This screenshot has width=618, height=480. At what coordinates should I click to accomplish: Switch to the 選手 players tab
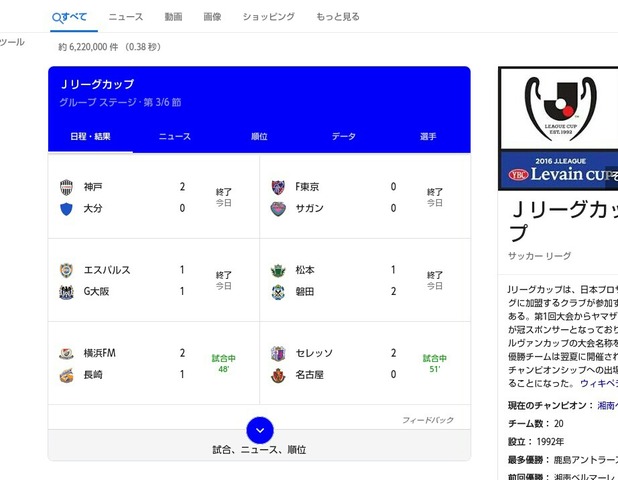[x=428, y=137]
